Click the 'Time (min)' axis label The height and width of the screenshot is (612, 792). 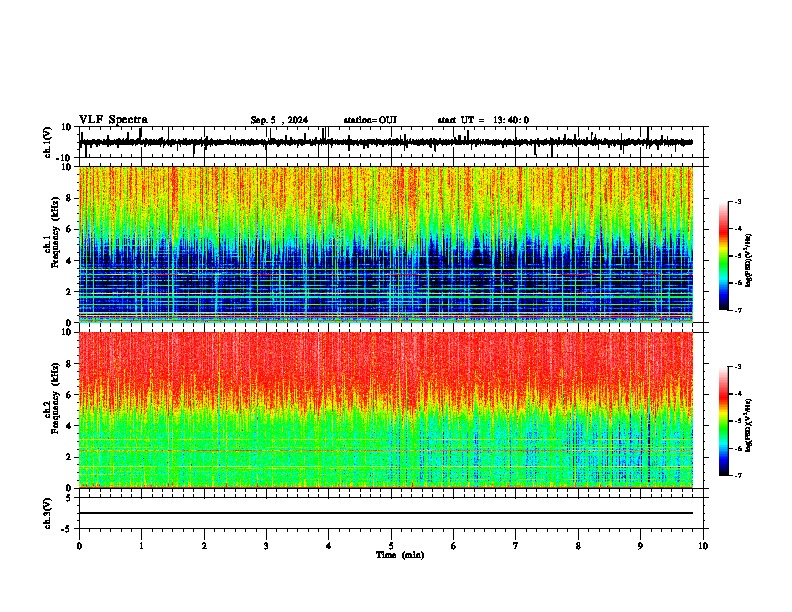click(400, 555)
